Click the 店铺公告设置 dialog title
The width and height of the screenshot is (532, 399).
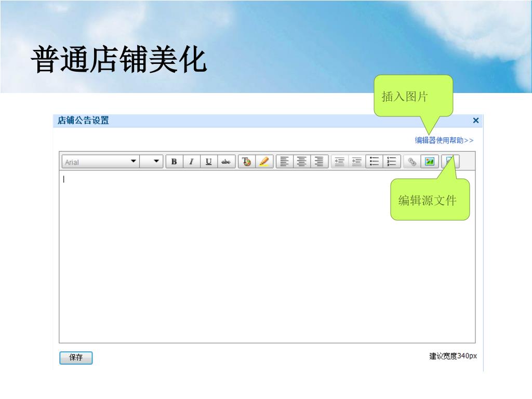(83, 121)
